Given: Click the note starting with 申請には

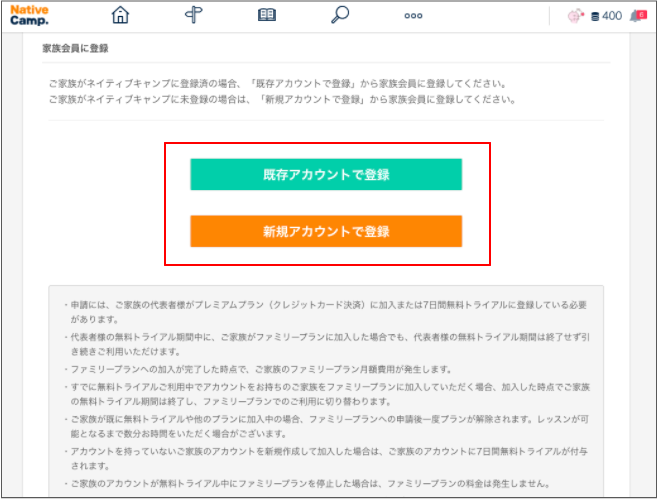Looking at the screenshot, I should coord(326,312).
